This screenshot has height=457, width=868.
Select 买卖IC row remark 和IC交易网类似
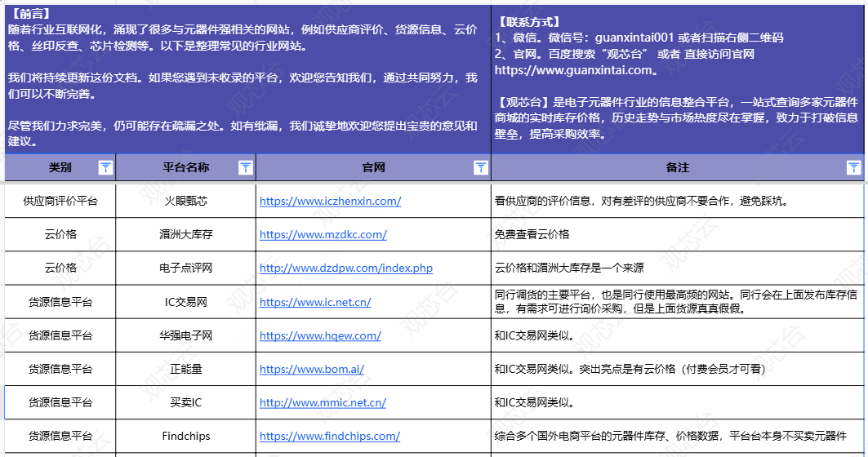tap(678, 403)
